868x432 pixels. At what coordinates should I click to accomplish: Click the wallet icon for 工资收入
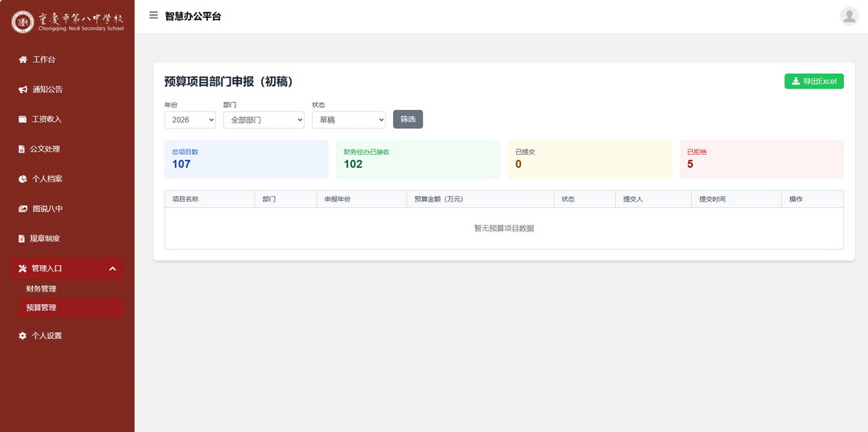(x=23, y=119)
